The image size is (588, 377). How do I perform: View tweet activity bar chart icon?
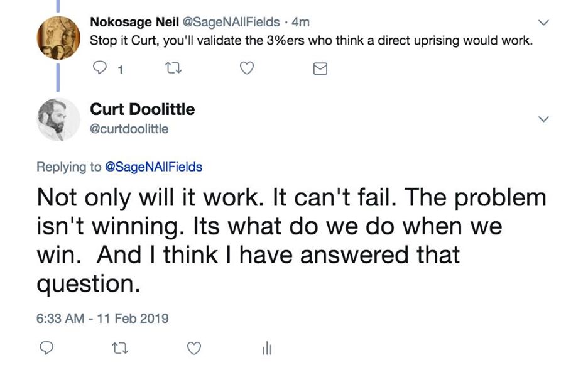click(x=267, y=347)
